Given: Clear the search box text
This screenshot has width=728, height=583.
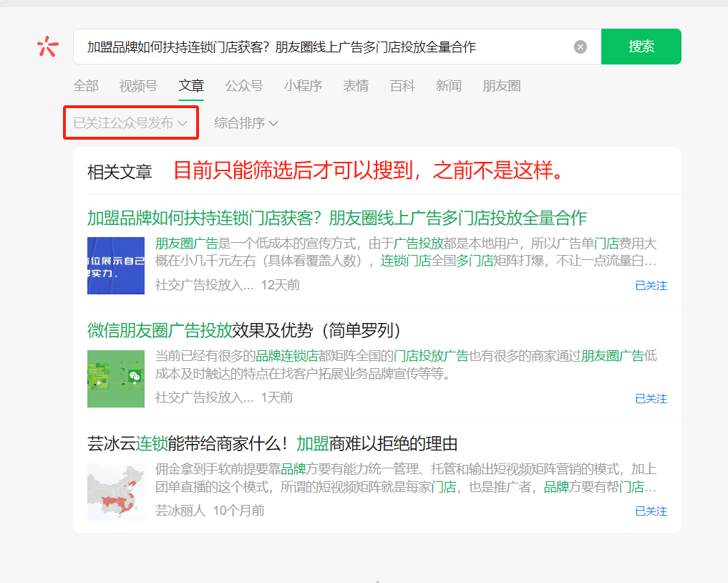Looking at the screenshot, I should (x=580, y=47).
